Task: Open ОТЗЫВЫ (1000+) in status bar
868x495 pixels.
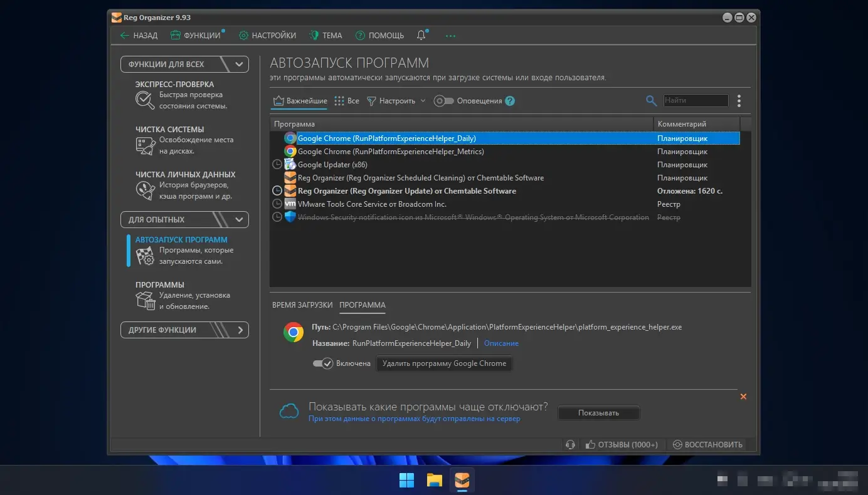Action: pos(622,444)
